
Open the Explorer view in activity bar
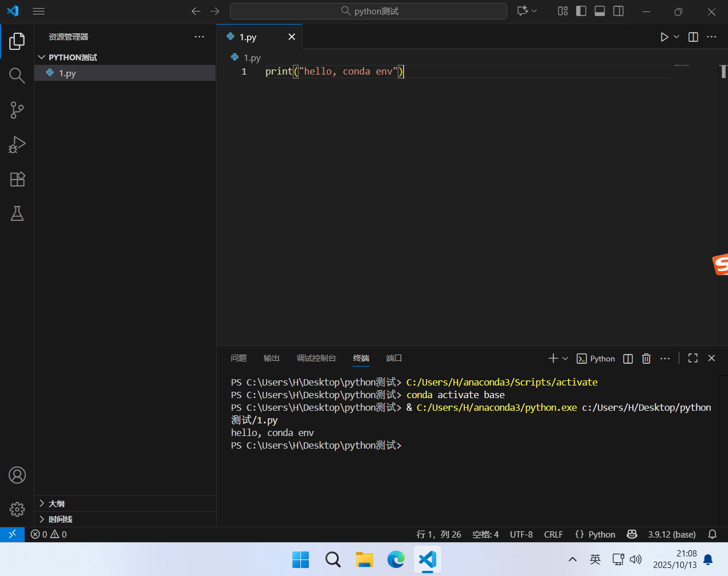(x=17, y=41)
